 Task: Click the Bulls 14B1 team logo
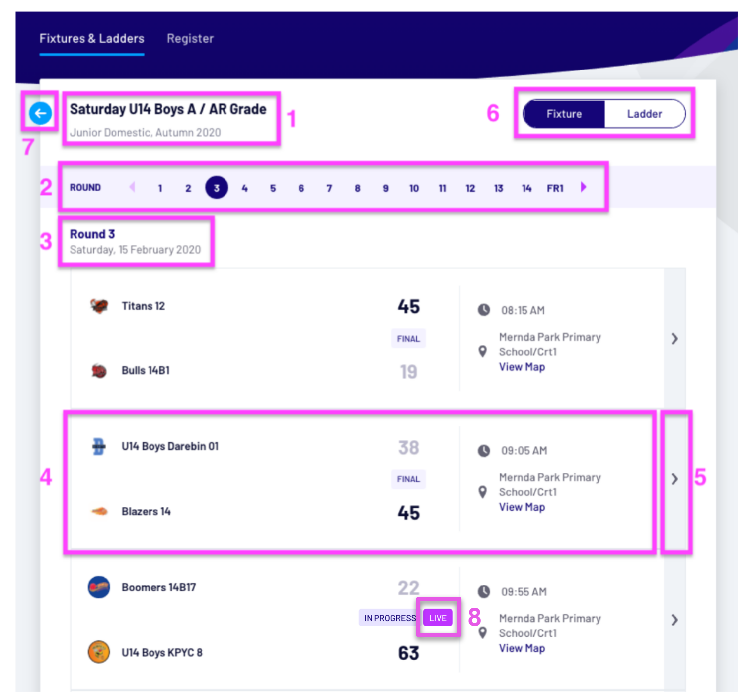[99, 371]
